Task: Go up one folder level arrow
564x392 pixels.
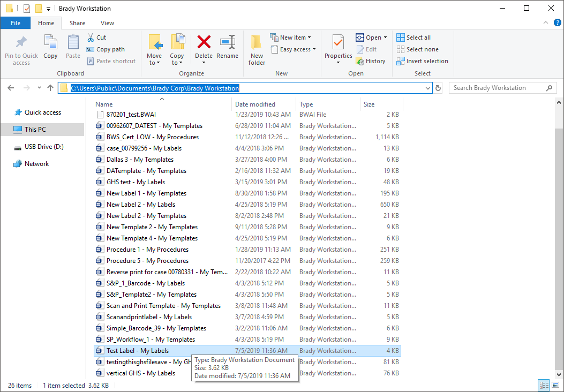Action: (x=50, y=88)
